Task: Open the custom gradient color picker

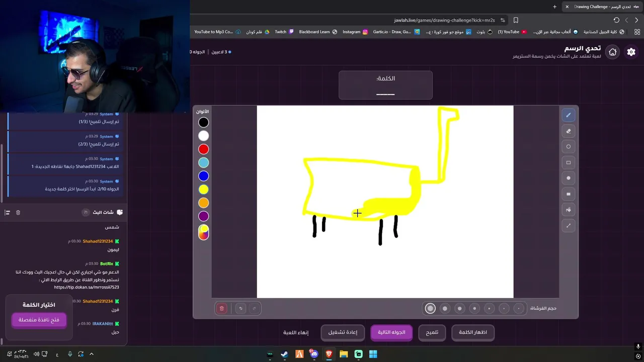Action: 203,232
